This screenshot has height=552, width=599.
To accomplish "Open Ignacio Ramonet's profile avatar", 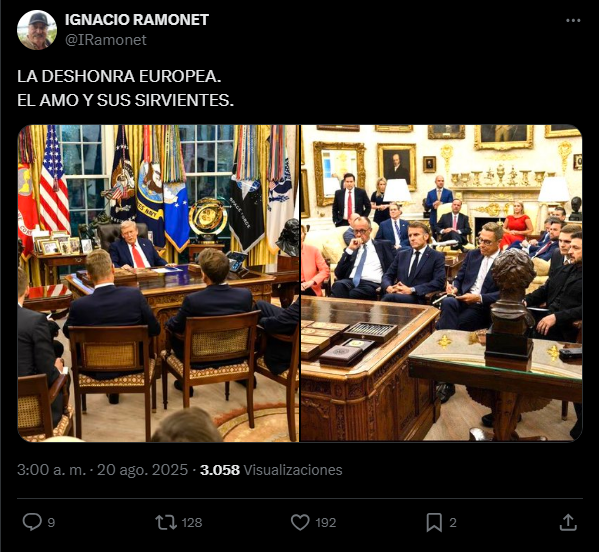I will click(x=37, y=30).
